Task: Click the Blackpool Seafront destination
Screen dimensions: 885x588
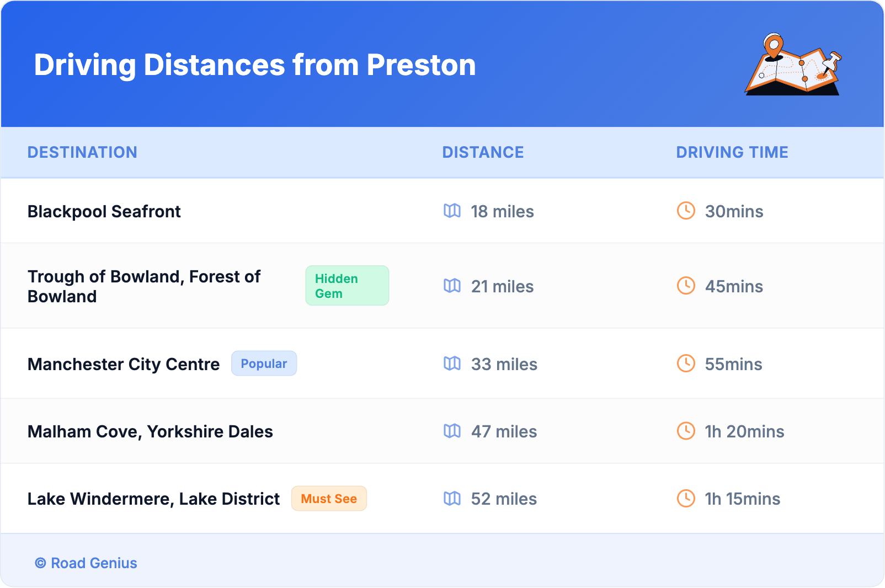Action: (x=104, y=211)
